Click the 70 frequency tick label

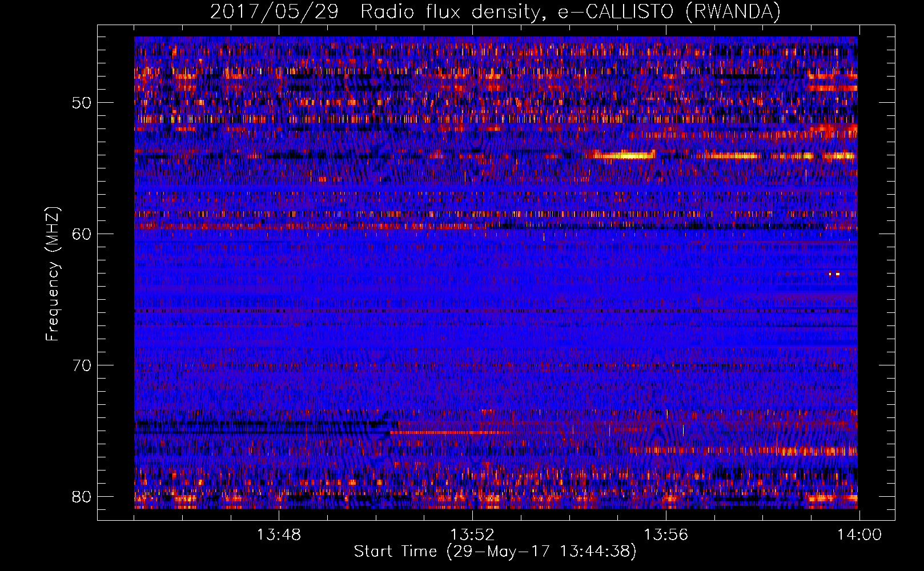[x=82, y=365]
